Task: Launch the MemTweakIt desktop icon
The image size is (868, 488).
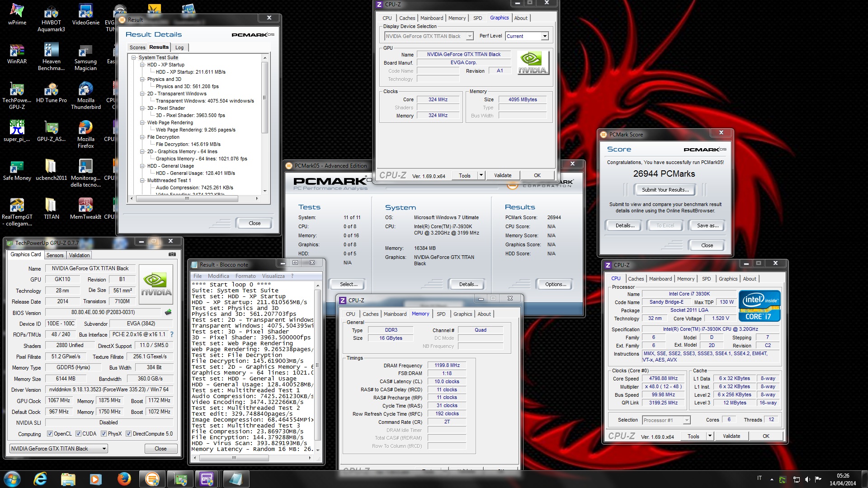Action: [85, 209]
